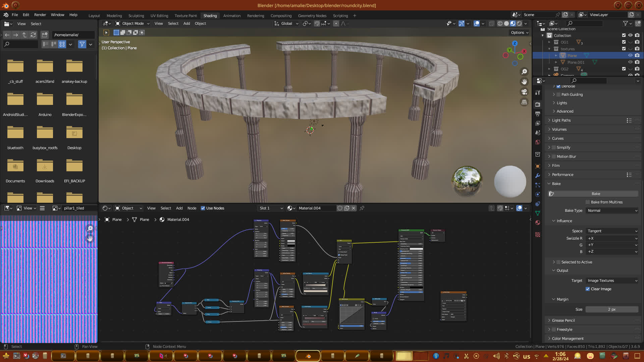Refresh the file browser directory

pos(33,35)
